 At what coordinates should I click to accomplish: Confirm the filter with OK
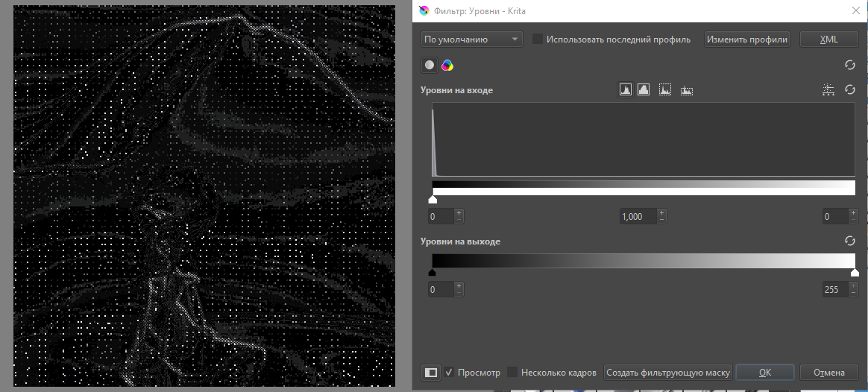click(x=765, y=373)
